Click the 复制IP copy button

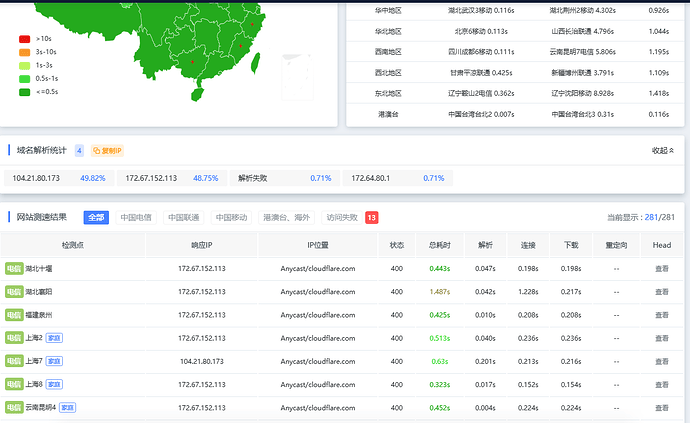107,151
